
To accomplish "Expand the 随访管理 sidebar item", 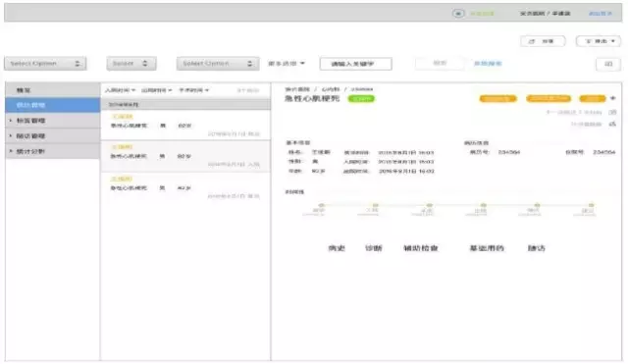I will pyautogui.click(x=30, y=136).
